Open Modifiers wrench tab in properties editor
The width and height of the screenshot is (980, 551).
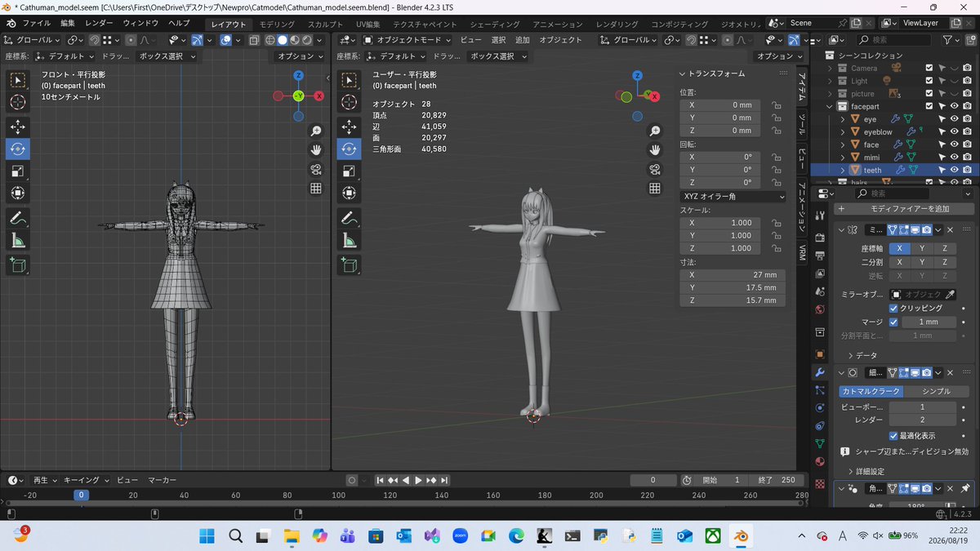(x=820, y=371)
